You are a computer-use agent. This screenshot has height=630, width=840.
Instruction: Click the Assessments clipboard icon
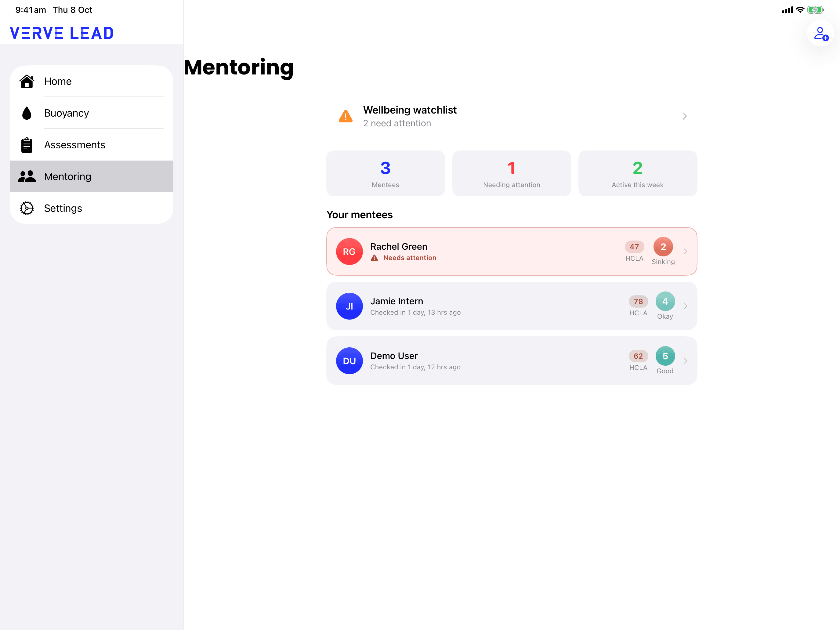click(x=27, y=145)
